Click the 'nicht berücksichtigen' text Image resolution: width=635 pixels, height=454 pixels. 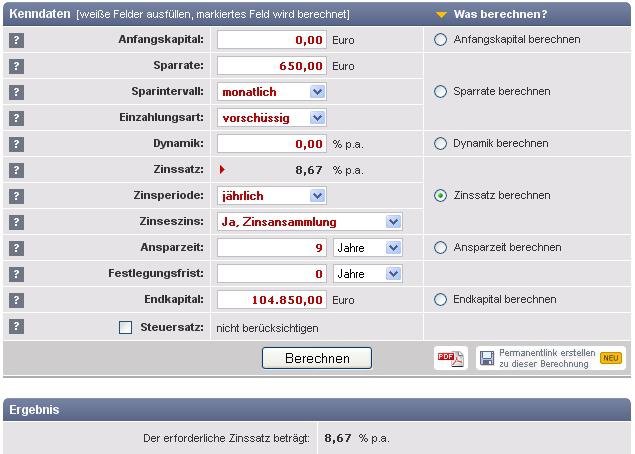click(x=267, y=328)
